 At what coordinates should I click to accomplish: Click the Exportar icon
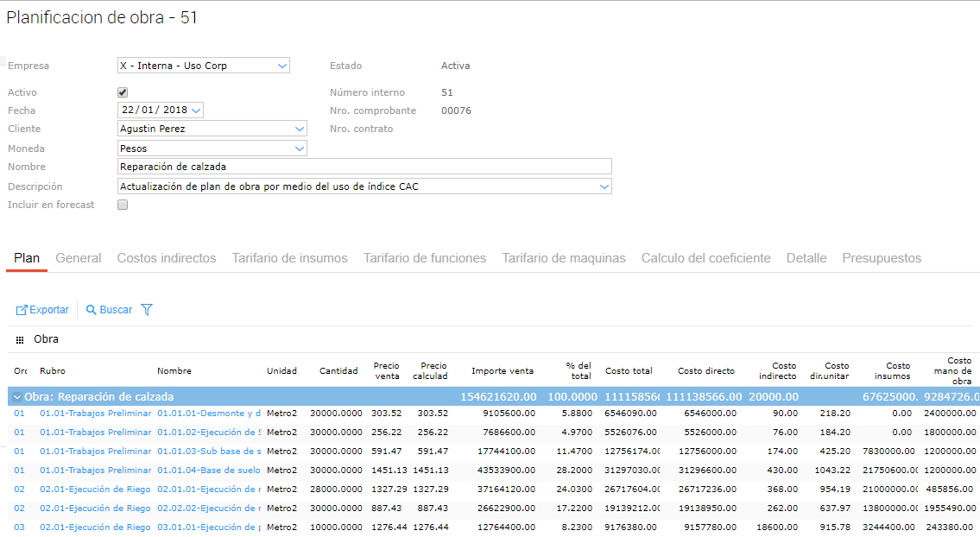[x=22, y=310]
